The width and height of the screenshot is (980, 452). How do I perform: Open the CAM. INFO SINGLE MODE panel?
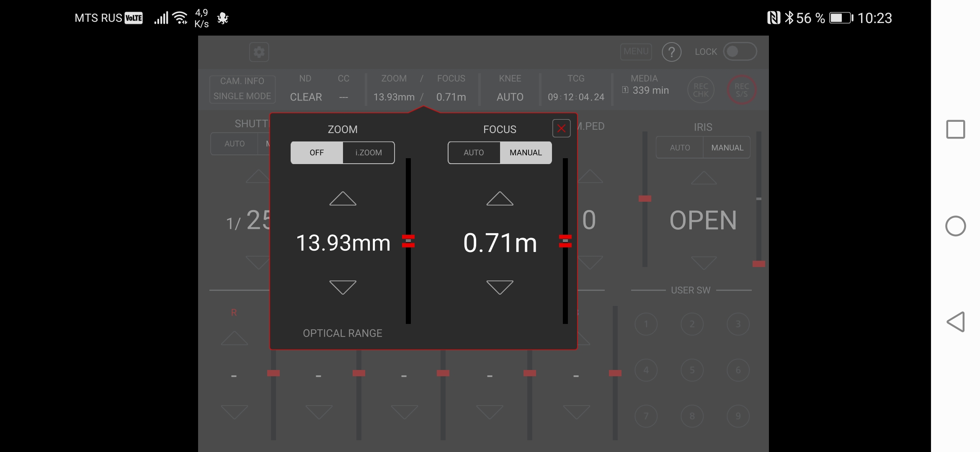(x=242, y=89)
